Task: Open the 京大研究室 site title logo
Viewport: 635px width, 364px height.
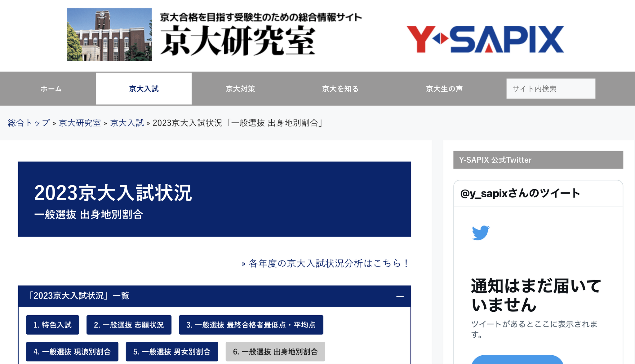Action: tap(238, 41)
